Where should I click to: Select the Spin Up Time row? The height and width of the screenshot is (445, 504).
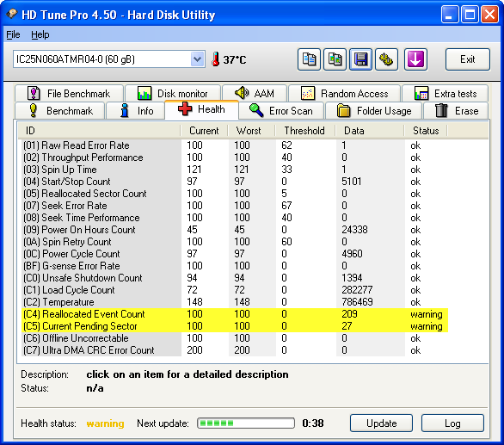[235, 170]
